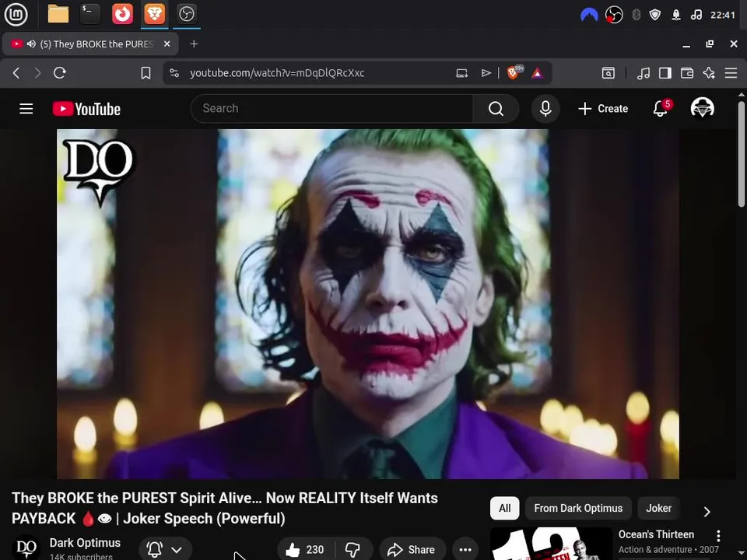Like the video showing 230 likes
Image resolution: width=747 pixels, height=560 pixels.
[x=305, y=550]
